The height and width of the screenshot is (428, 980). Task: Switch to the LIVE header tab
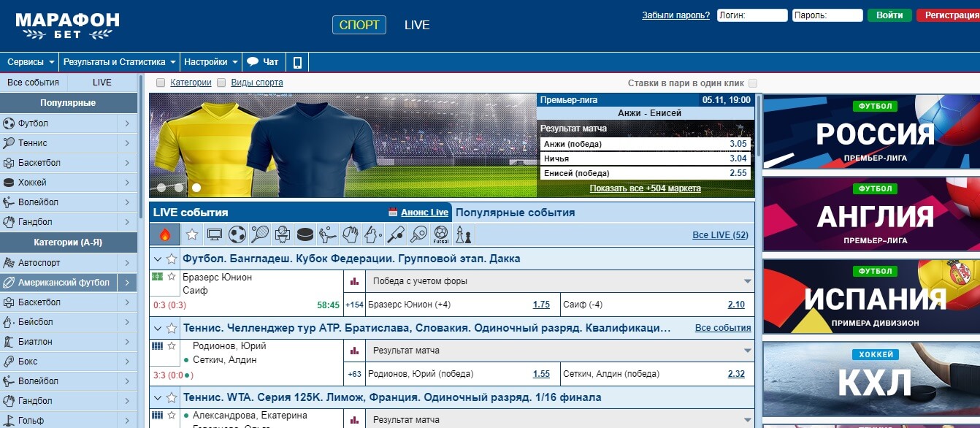(417, 25)
